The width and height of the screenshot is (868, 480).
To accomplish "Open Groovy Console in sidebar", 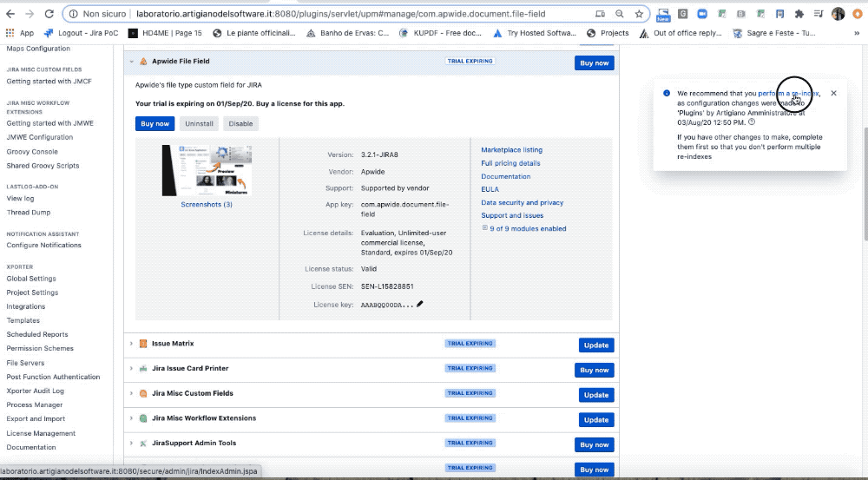I will (32, 152).
